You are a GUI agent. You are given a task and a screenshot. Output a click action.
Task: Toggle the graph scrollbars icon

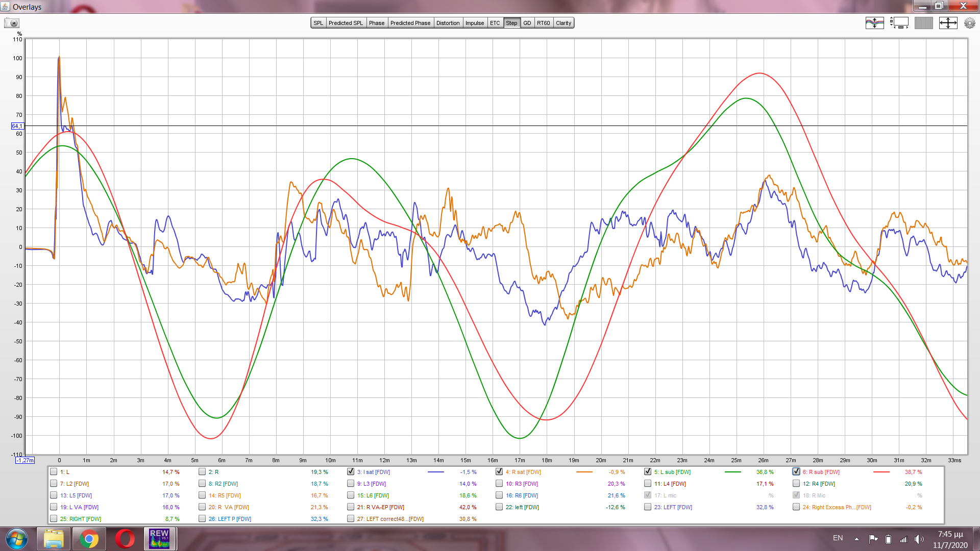(x=899, y=23)
